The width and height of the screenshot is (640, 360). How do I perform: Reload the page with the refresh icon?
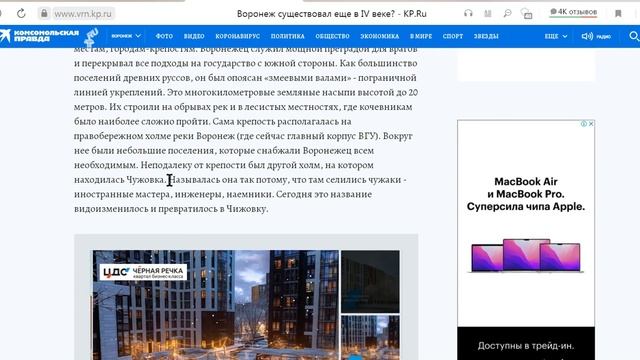click(x=21, y=13)
